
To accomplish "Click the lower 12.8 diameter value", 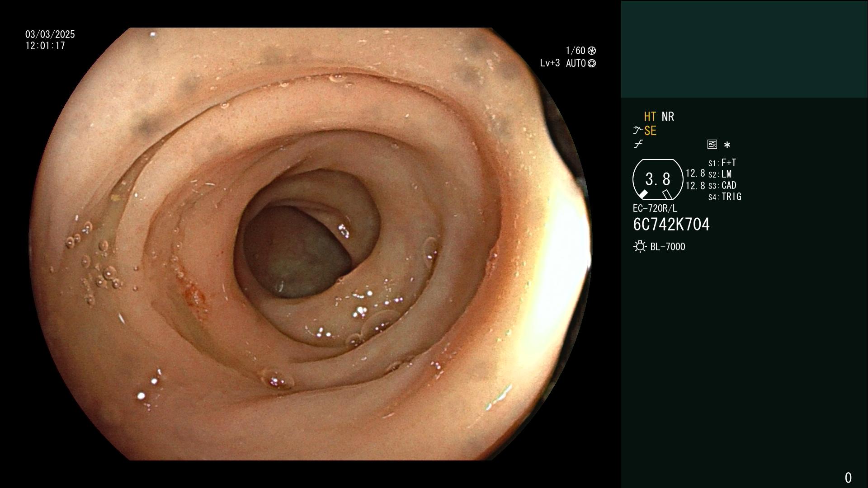I will click(x=695, y=186).
